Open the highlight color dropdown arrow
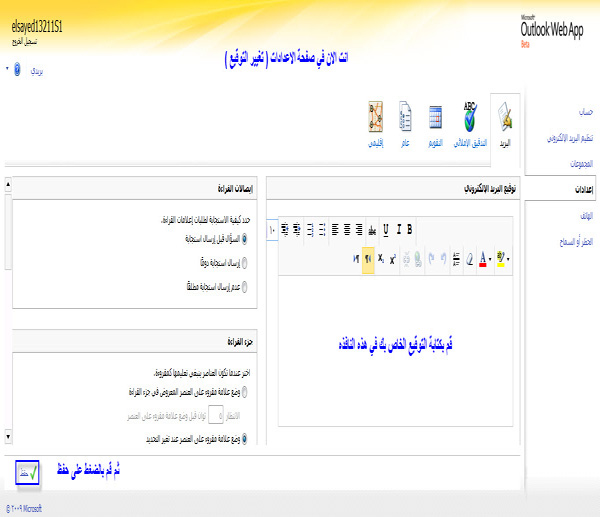600x517 pixels. (510, 258)
